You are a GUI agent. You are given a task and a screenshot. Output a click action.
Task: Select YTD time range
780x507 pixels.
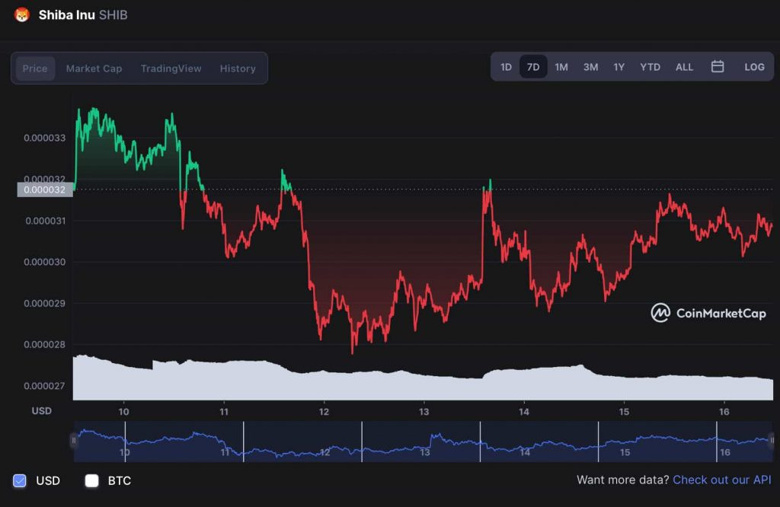tap(650, 67)
